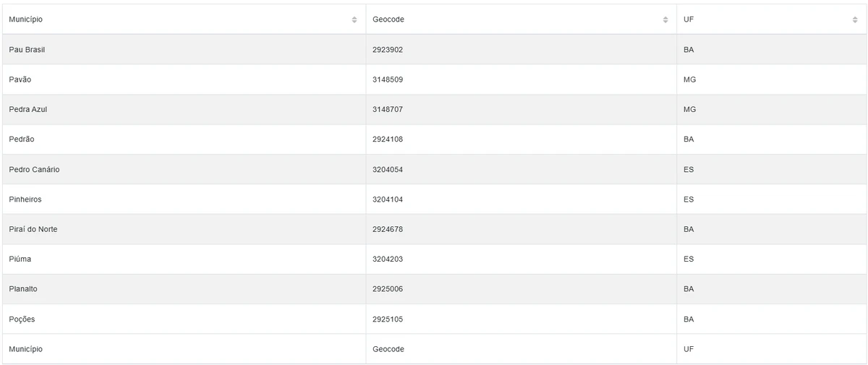The image size is (868, 365).
Task: Click the Geocode column sort arrows icon
Action: (665, 20)
